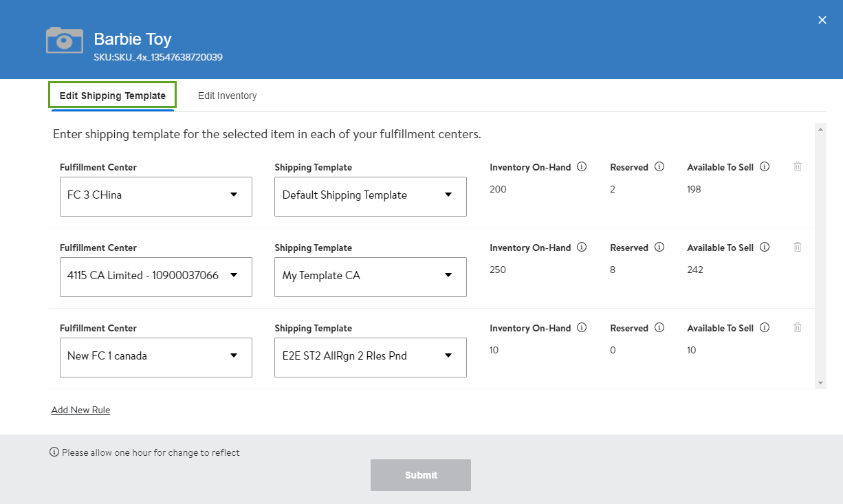Click scrollbar up arrow of rules list

click(x=820, y=129)
